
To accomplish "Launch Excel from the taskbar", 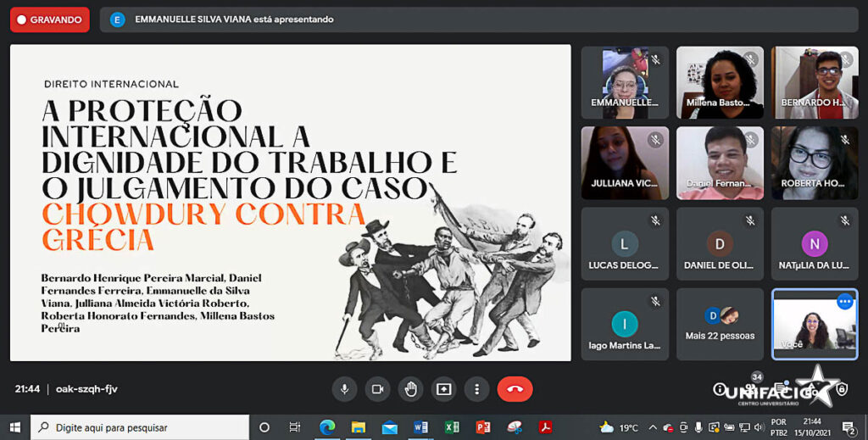I will (x=452, y=427).
